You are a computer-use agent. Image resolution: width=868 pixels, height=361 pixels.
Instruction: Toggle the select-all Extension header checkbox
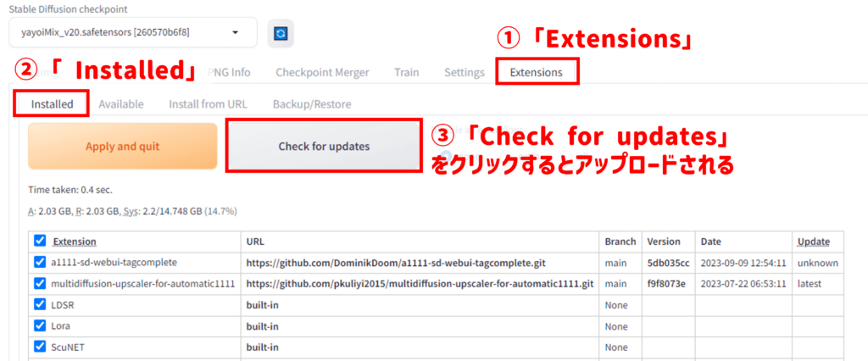(x=40, y=242)
